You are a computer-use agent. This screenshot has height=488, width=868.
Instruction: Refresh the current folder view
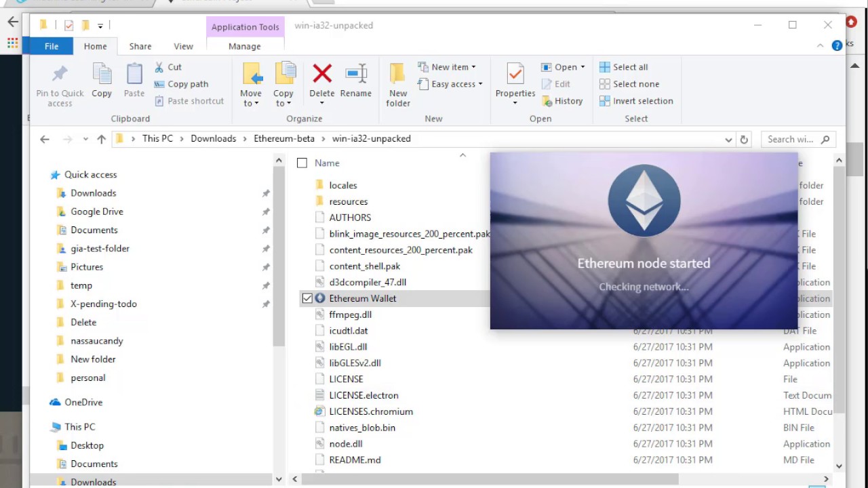point(744,139)
